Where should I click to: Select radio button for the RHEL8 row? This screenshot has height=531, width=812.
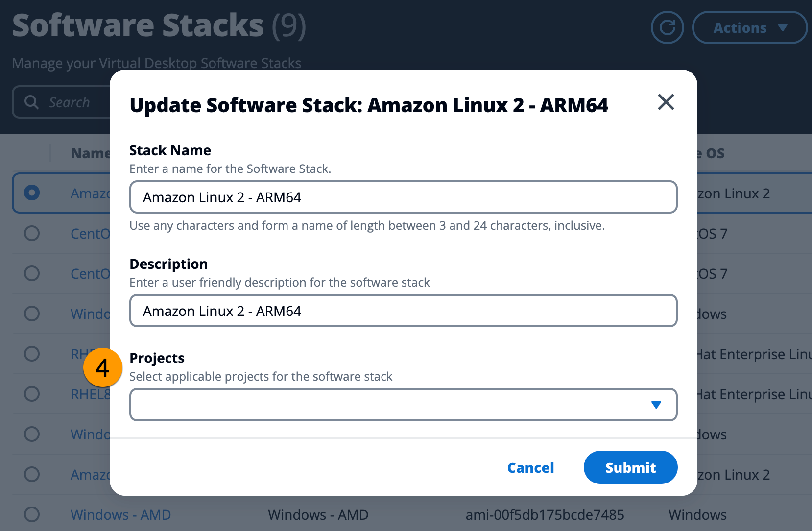32,394
